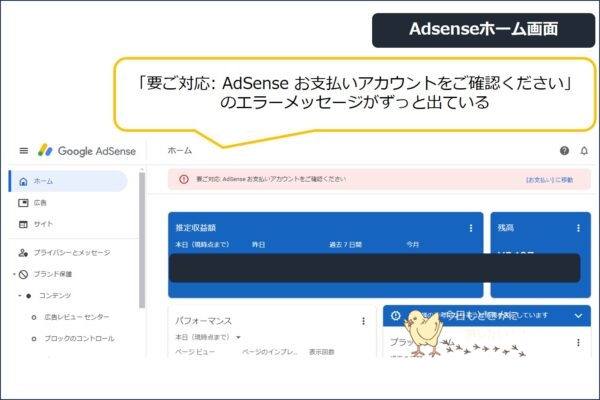Click the sidebar vertical scrollbar

(x=142, y=240)
